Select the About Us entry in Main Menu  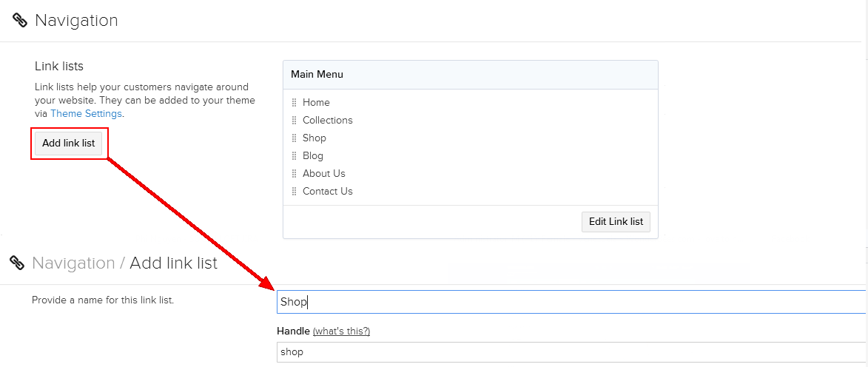(324, 173)
